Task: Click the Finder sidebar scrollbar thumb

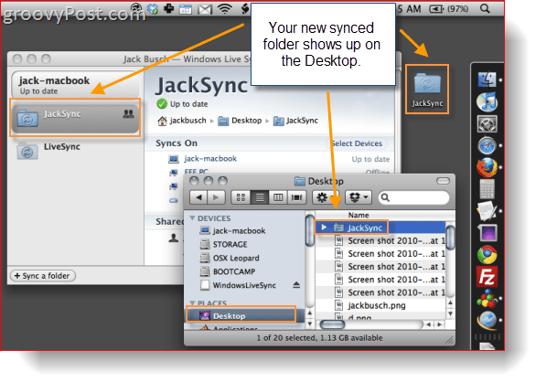Action: pos(309,230)
